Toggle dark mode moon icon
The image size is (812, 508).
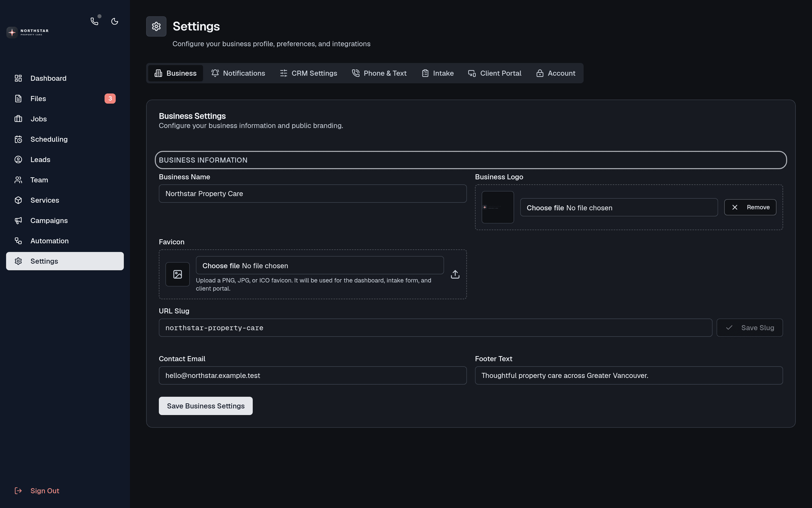click(115, 22)
